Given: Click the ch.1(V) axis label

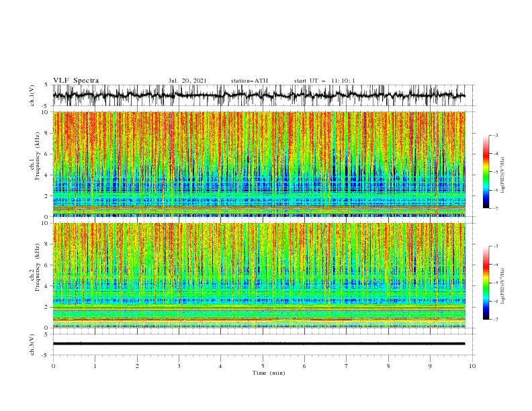Looking at the screenshot, I should tap(32, 95).
